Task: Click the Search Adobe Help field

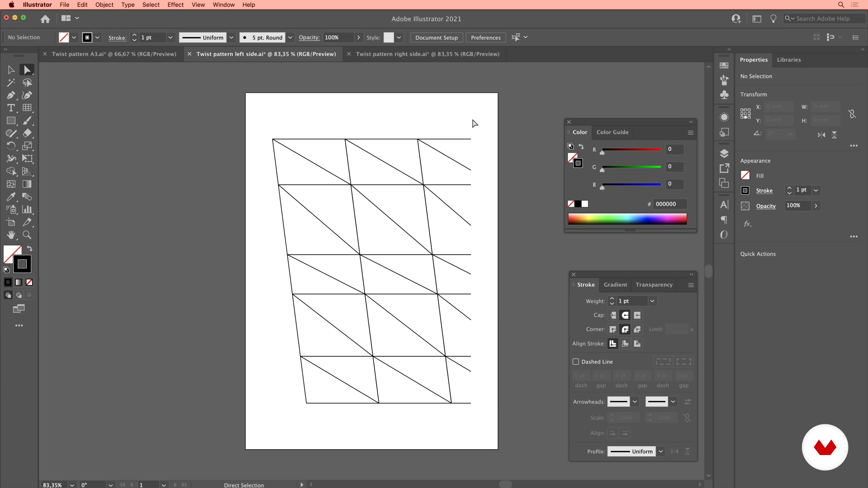Action: [825, 19]
